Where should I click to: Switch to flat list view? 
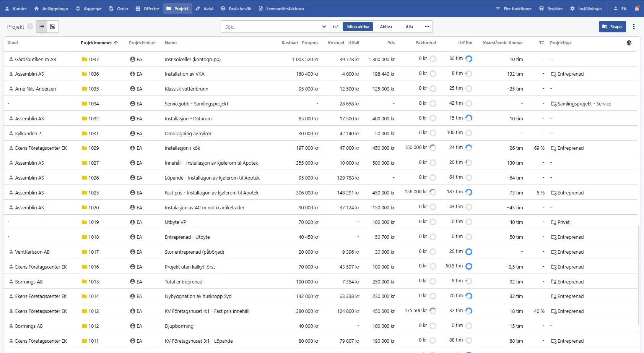pos(42,27)
